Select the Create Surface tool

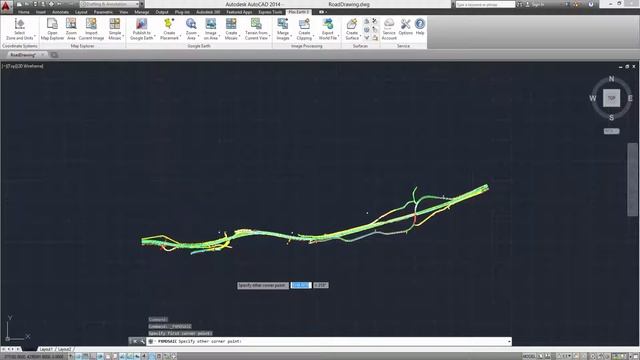click(352, 29)
